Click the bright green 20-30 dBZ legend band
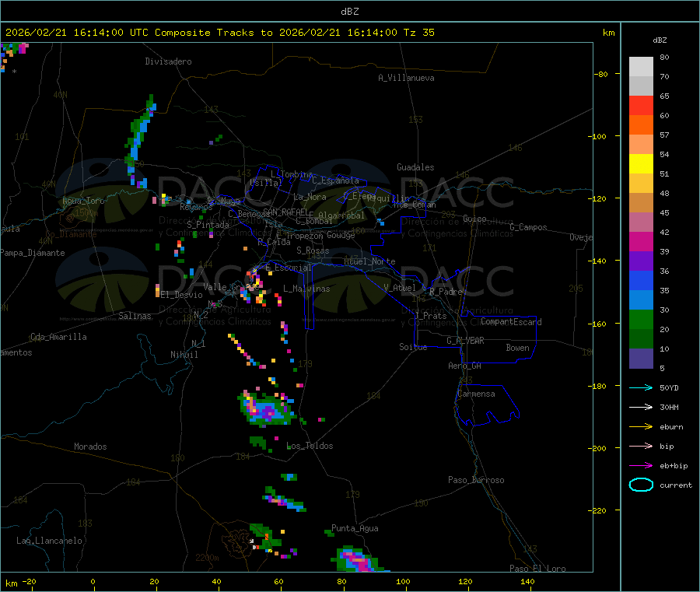The height and width of the screenshot is (592, 700). [641, 319]
